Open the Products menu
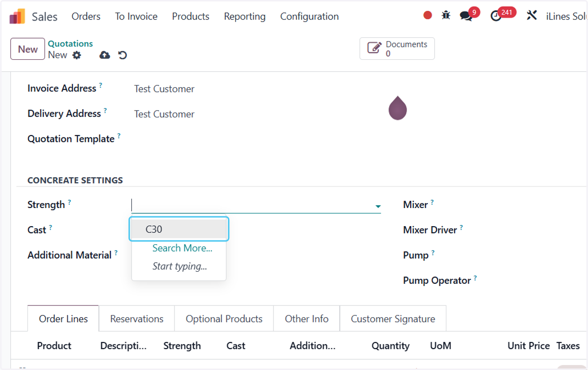 [191, 16]
